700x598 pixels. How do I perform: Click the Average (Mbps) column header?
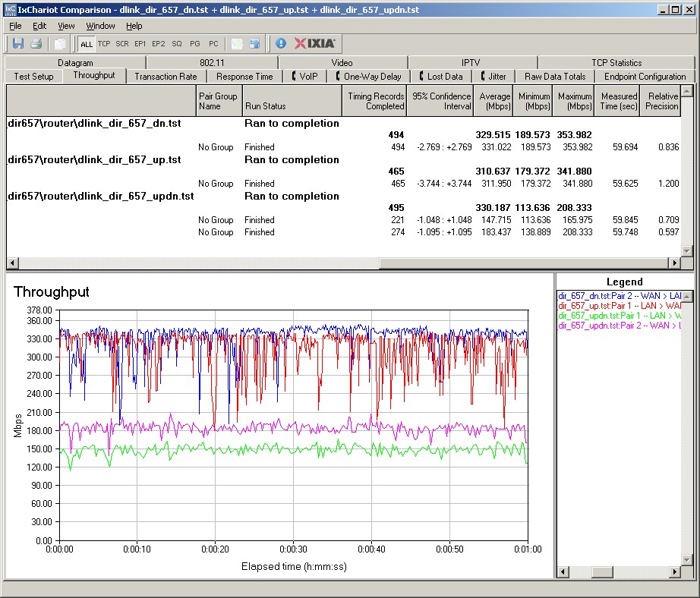click(493, 101)
